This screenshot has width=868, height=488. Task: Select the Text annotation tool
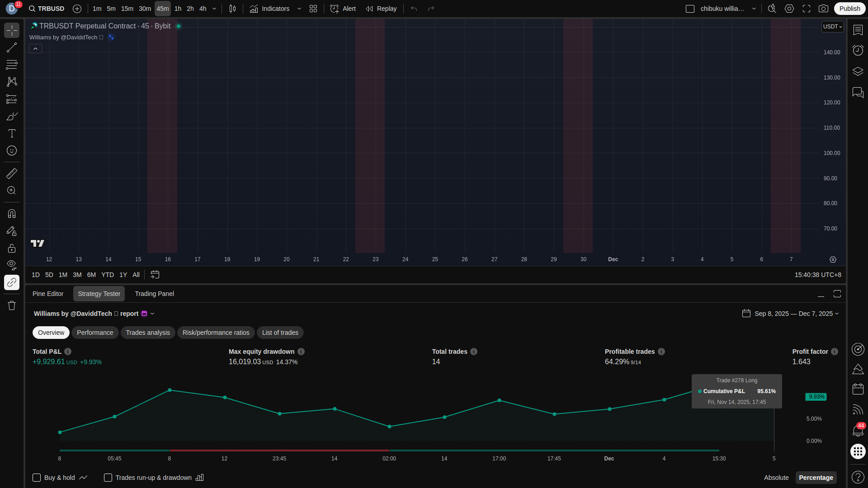[12, 133]
